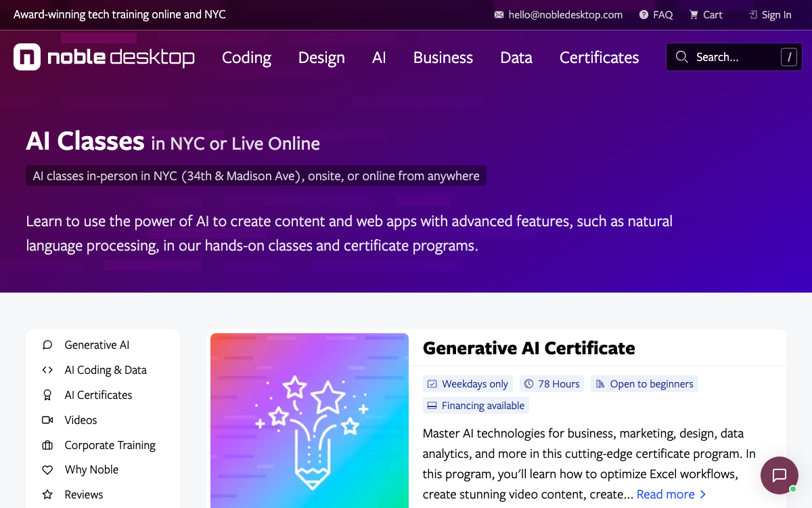
Task: Select Videos in the sidebar
Action: point(81,421)
